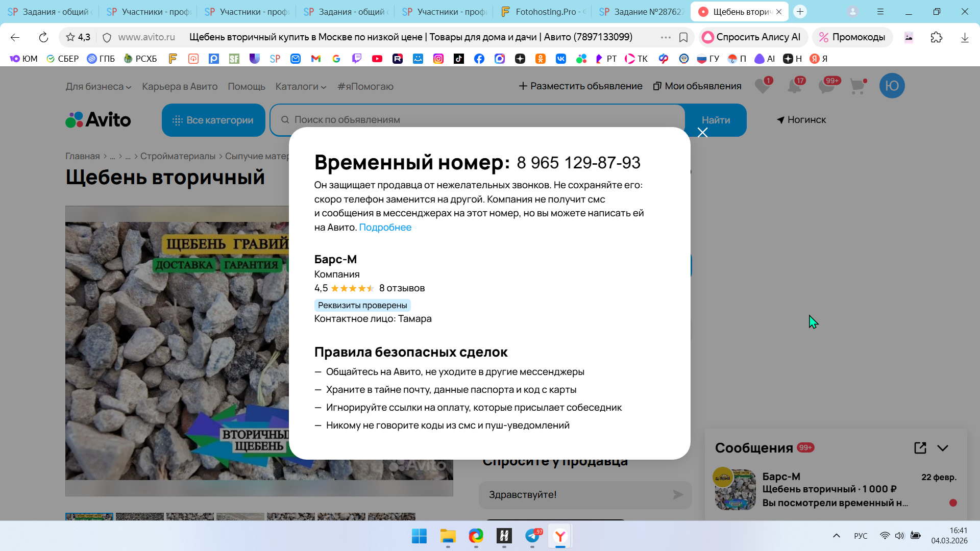Expand the Для бизнеса dropdown menu

tap(98, 87)
